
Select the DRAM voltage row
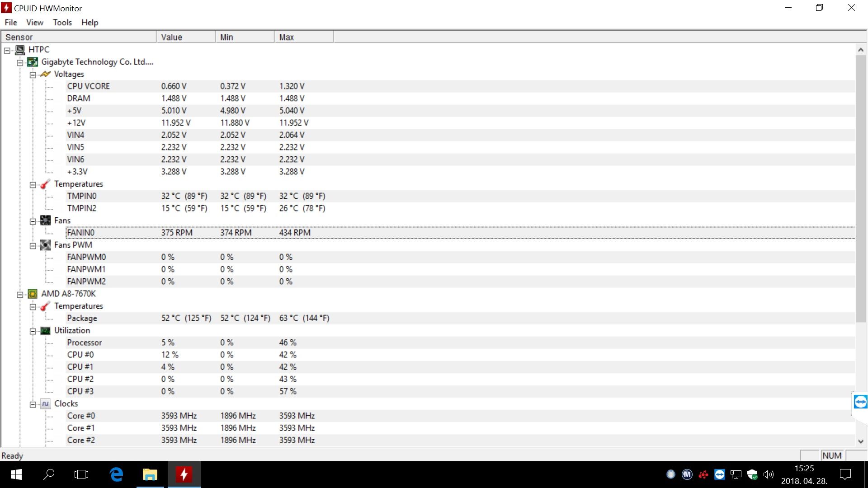click(460, 99)
